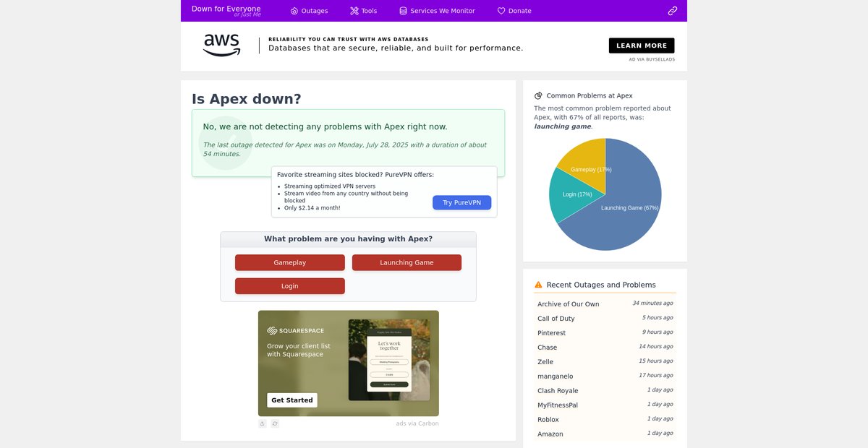Open Chase outage entry
Viewport: 868px width, 448px height.
click(605, 347)
